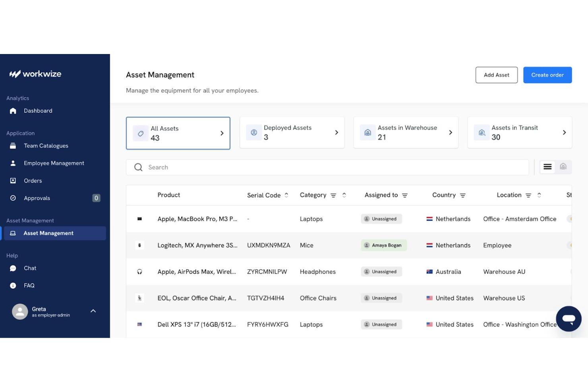Focus the asset Search field
Viewport: 588px width, 392px height.
[x=327, y=167]
